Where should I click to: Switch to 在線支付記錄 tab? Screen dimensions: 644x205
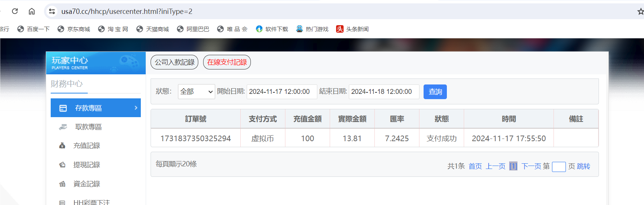227,62
